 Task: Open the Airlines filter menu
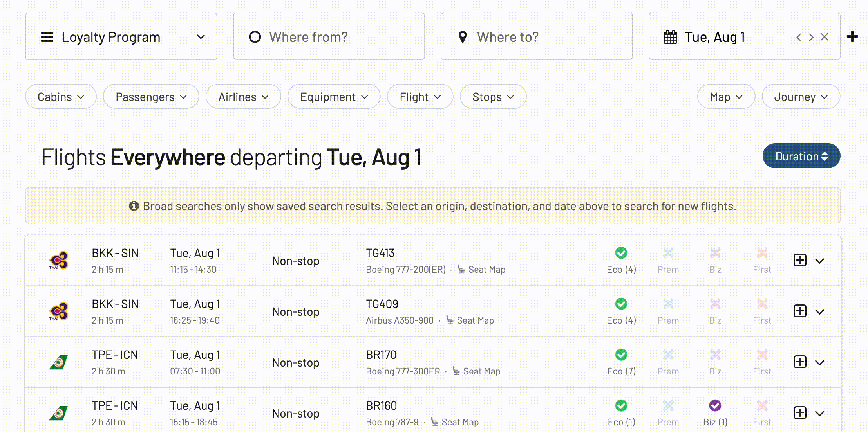pos(243,97)
